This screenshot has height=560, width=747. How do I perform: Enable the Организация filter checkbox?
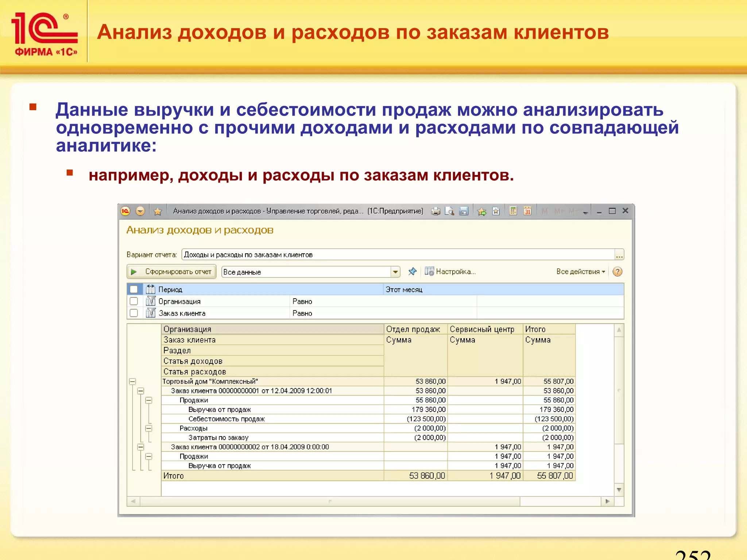pyautogui.click(x=134, y=301)
